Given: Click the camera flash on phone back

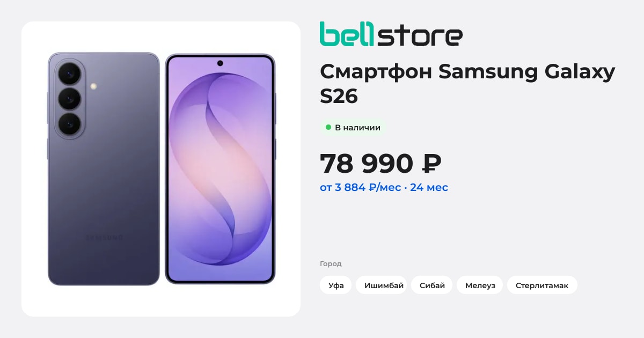Looking at the screenshot, I should click(x=93, y=86).
